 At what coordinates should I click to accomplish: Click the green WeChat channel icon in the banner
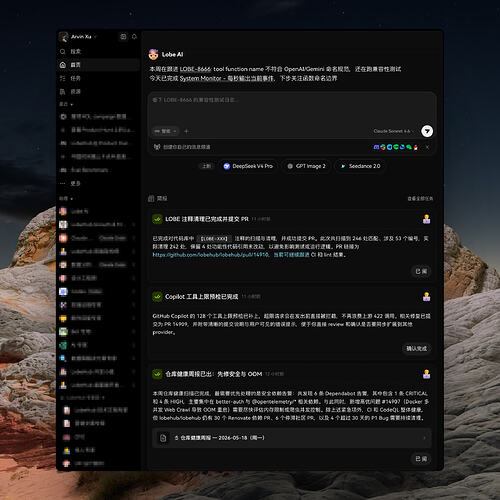[x=409, y=147]
